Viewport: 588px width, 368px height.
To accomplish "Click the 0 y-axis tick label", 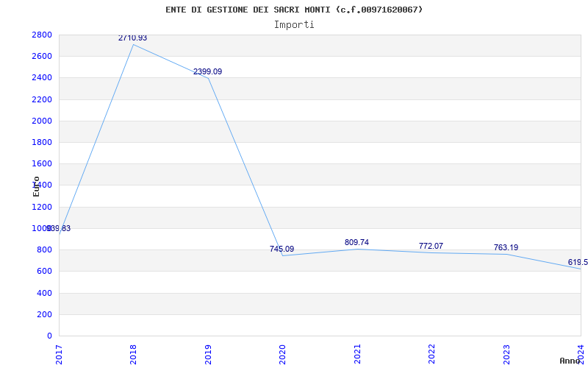I will pyautogui.click(x=49, y=336).
